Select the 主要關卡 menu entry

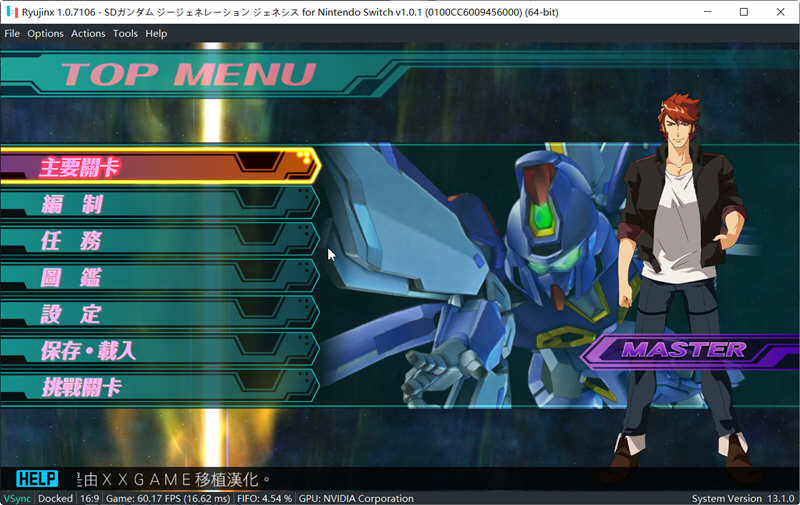160,166
